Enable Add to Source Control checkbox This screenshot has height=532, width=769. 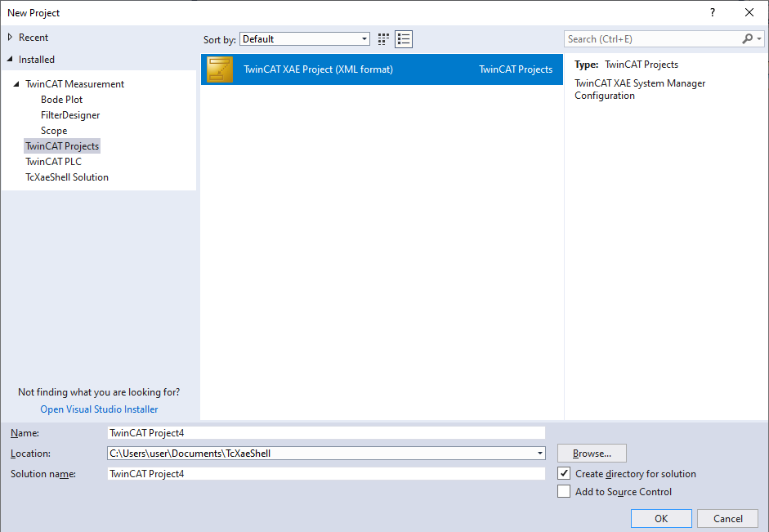click(x=564, y=491)
